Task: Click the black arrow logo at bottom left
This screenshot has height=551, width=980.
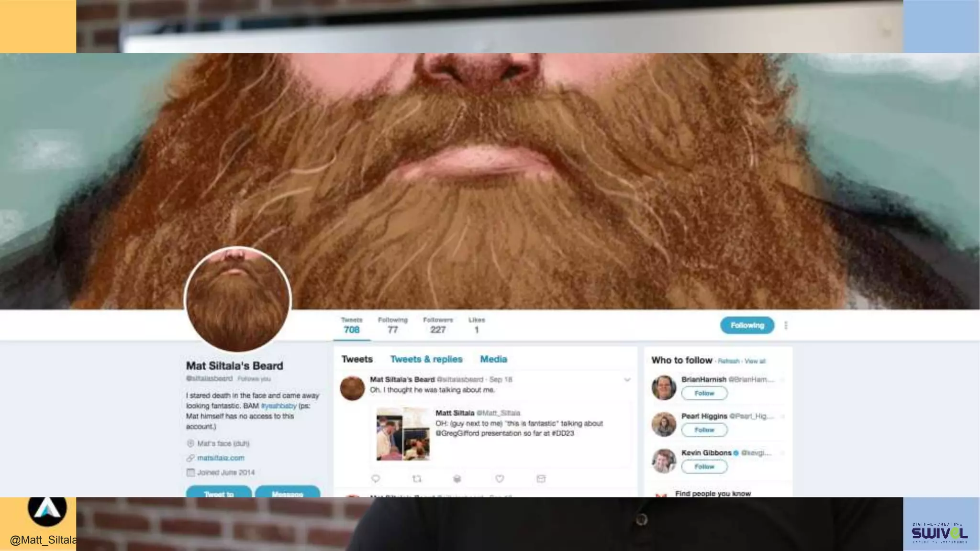Action: (47, 509)
